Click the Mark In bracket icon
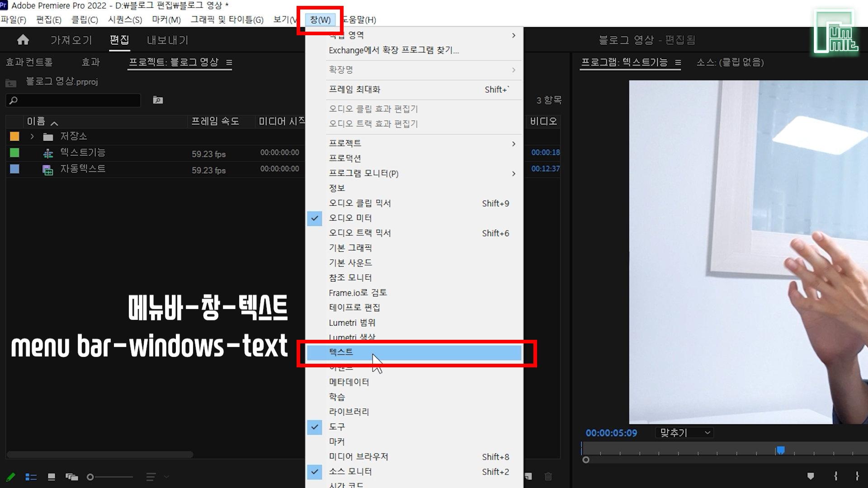 [x=835, y=476]
